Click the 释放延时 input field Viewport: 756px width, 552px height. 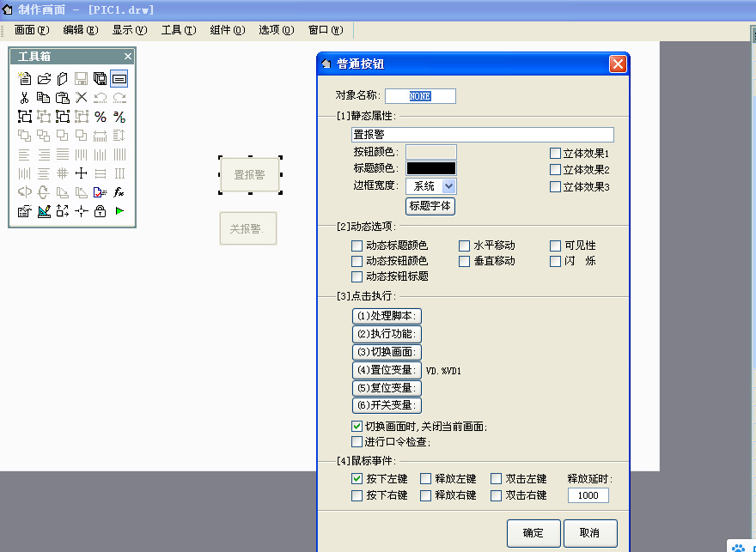pos(588,495)
